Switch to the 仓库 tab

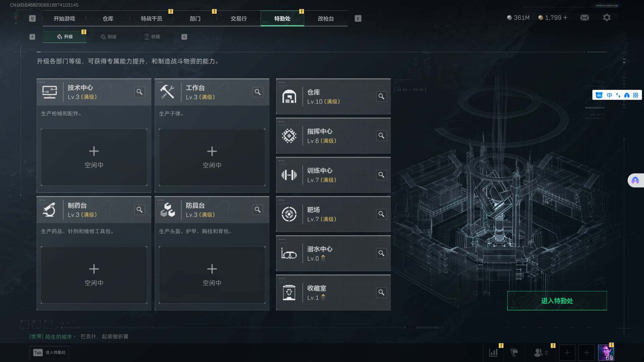pos(108,18)
